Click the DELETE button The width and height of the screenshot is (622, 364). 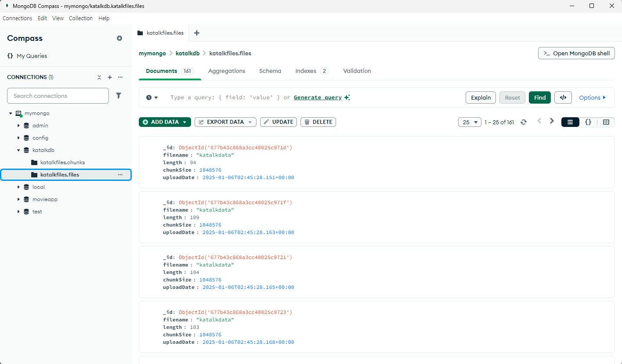[318, 122]
